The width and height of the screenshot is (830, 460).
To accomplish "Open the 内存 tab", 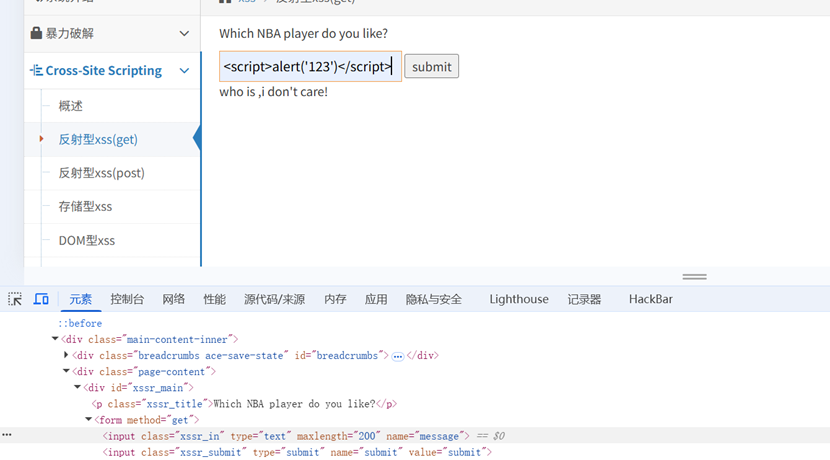I will coord(335,299).
